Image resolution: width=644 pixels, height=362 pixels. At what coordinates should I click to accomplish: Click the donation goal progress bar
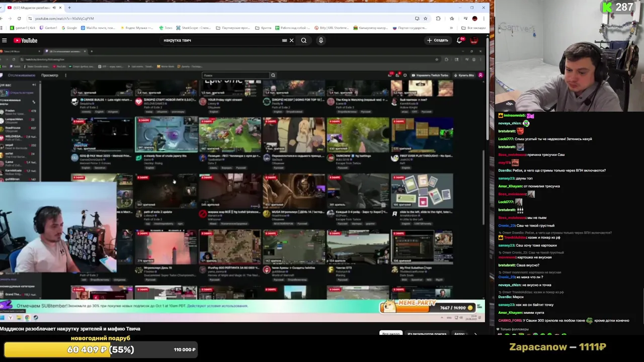[x=100, y=349]
